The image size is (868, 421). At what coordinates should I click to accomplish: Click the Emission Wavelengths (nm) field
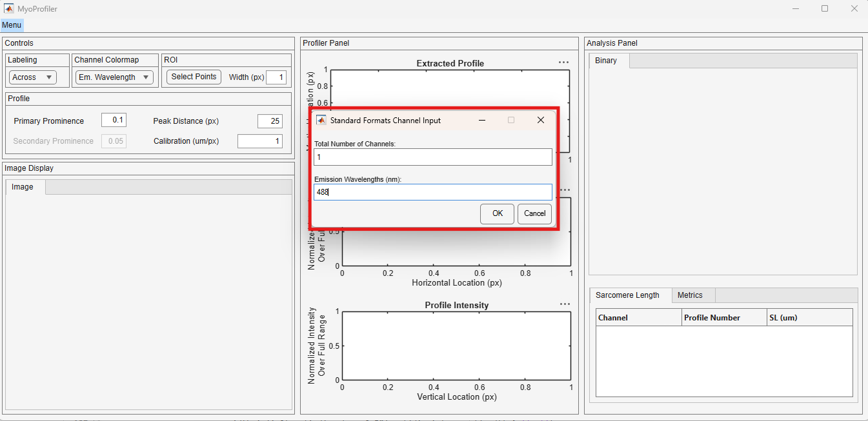(433, 192)
